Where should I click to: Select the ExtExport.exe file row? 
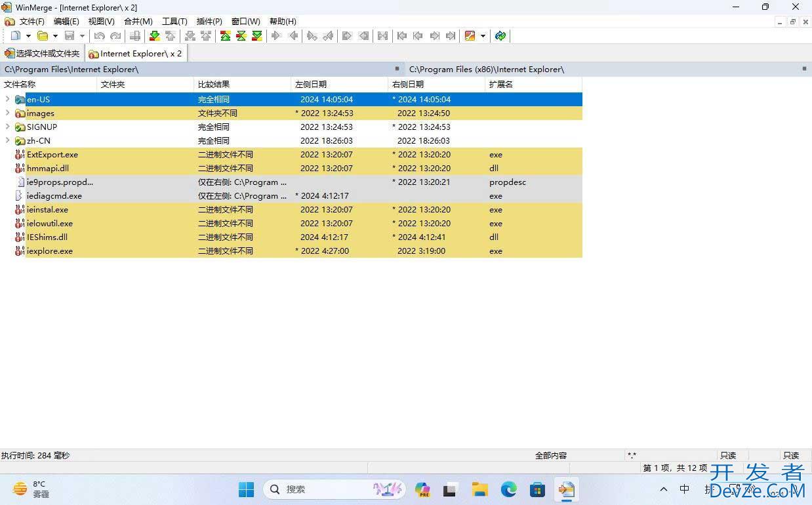coord(291,154)
